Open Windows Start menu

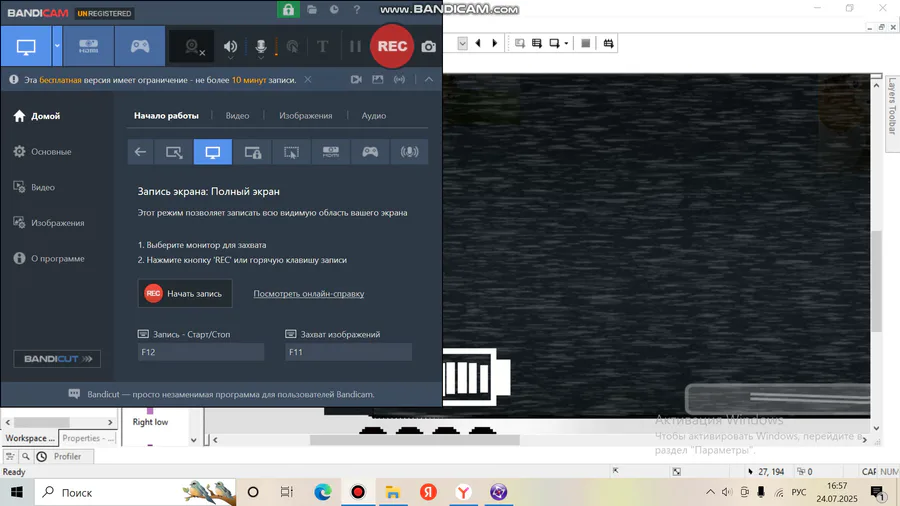pyautogui.click(x=17, y=492)
